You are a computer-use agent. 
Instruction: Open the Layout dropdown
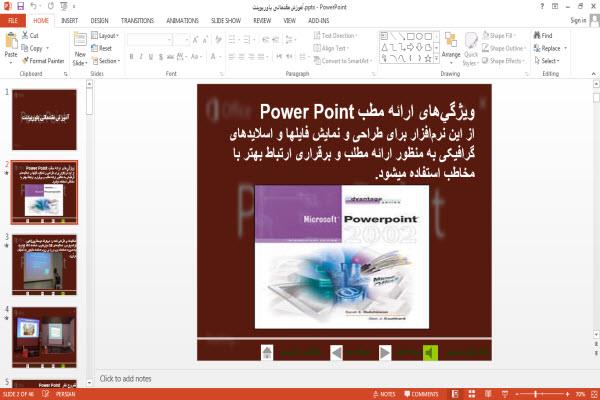(105, 36)
